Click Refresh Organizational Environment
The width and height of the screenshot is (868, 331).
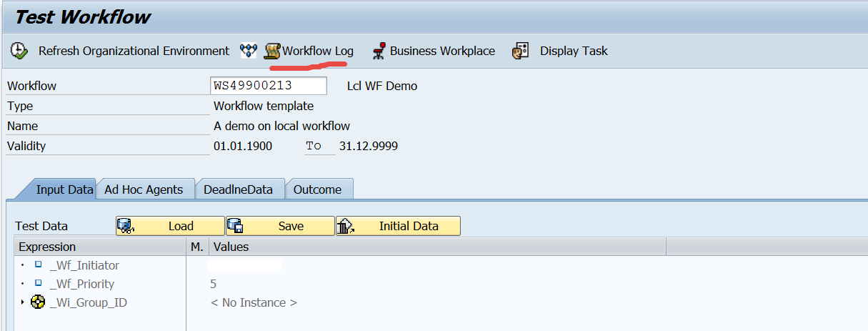134,51
